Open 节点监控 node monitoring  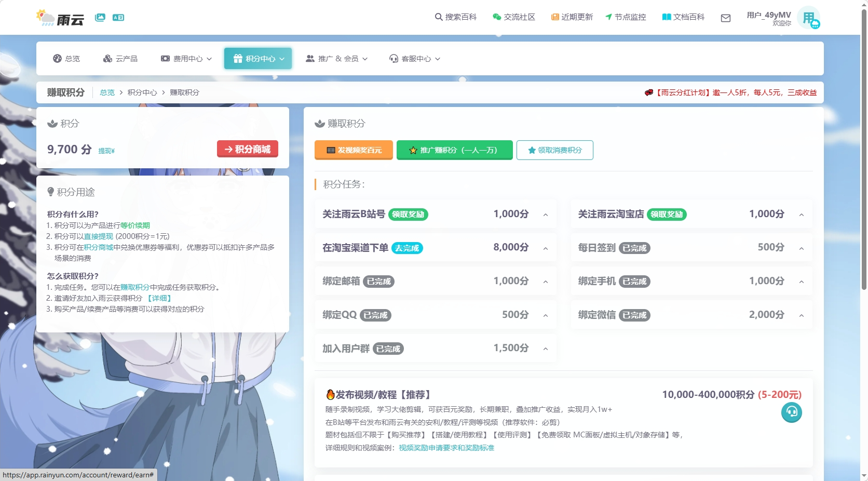626,17
